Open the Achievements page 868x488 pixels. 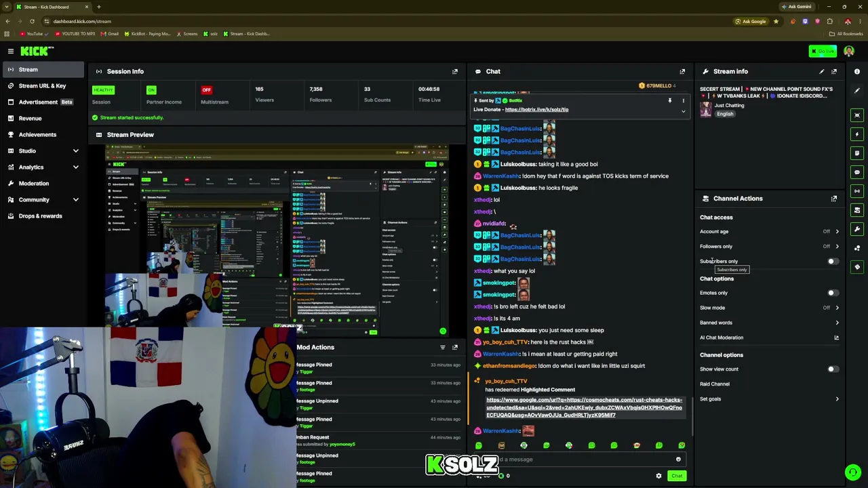(42, 134)
